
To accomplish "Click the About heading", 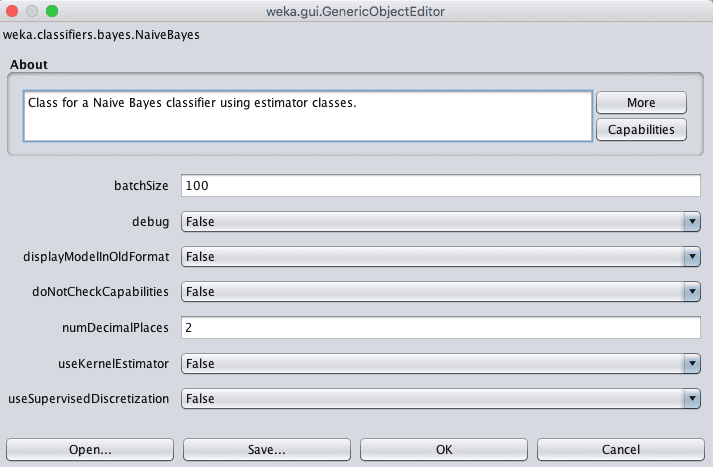I will [29, 65].
